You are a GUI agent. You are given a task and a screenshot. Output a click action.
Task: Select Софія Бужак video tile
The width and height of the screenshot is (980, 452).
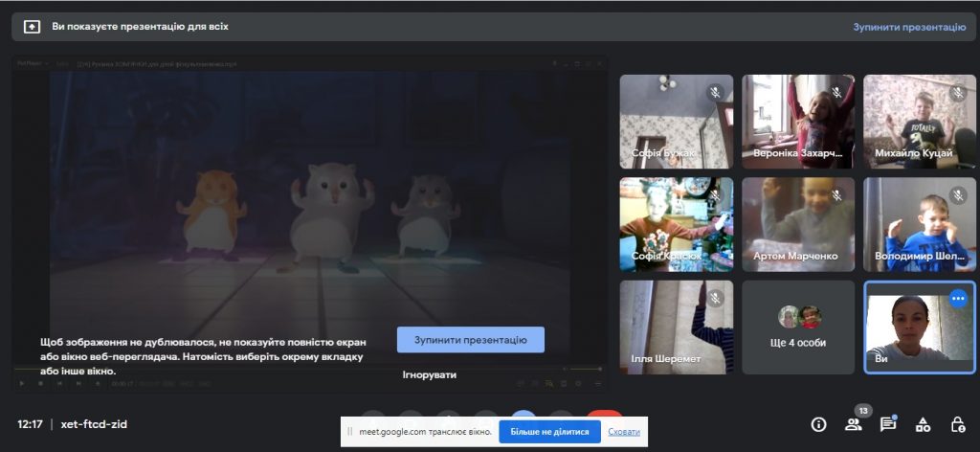coord(677,122)
